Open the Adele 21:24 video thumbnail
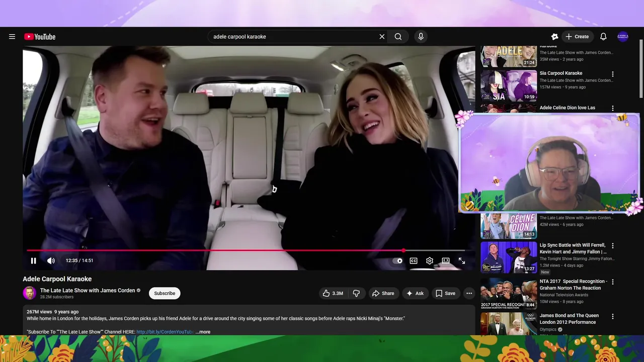Viewport: 644px width, 362px height. [509, 56]
